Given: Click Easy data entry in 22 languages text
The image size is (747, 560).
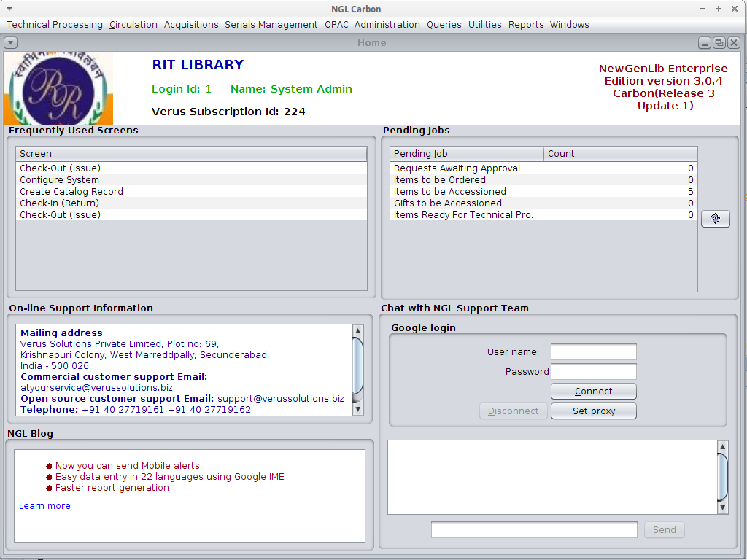Looking at the screenshot, I should [x=169, y=477].
